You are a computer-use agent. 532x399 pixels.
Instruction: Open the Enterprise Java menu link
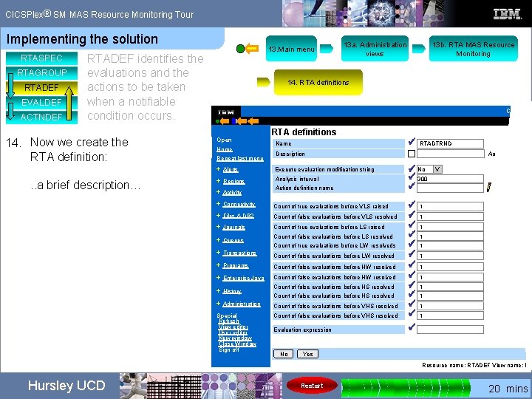(x=243, y=278)
